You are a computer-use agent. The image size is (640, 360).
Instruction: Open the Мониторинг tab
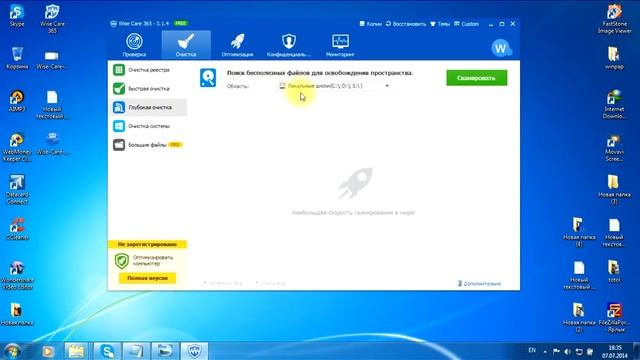[x=340, y=45]
